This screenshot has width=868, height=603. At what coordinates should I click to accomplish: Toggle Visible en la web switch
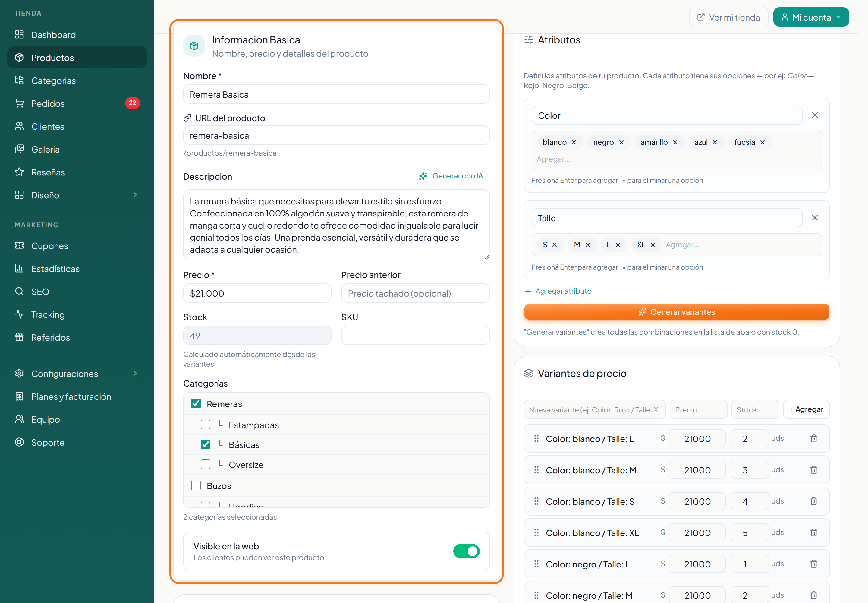(x=466, y=551)
